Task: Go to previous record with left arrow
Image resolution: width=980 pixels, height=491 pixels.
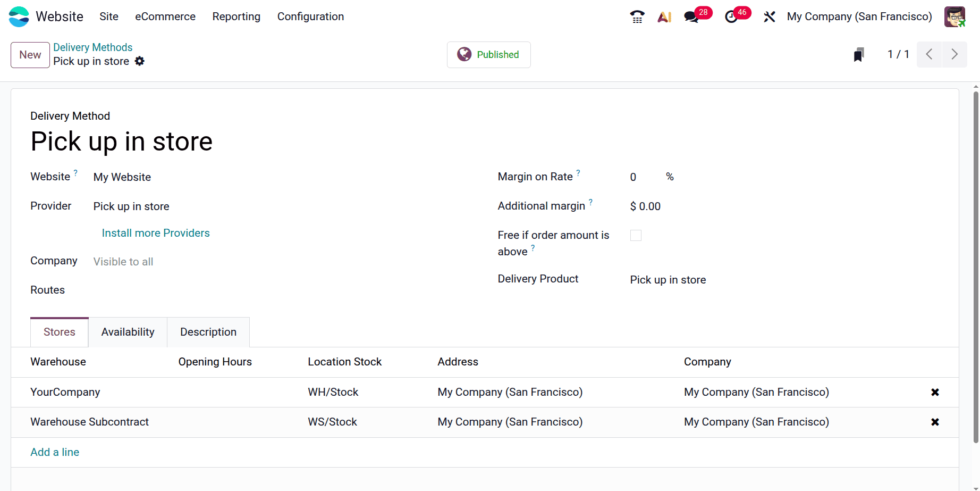Action: pos(930,54)
